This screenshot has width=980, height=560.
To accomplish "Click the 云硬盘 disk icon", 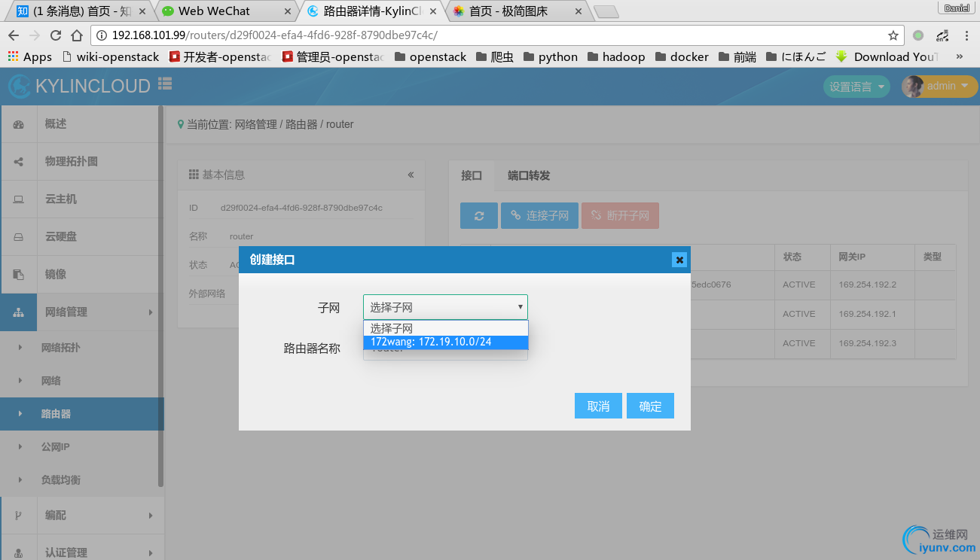I will click(19, 237).
